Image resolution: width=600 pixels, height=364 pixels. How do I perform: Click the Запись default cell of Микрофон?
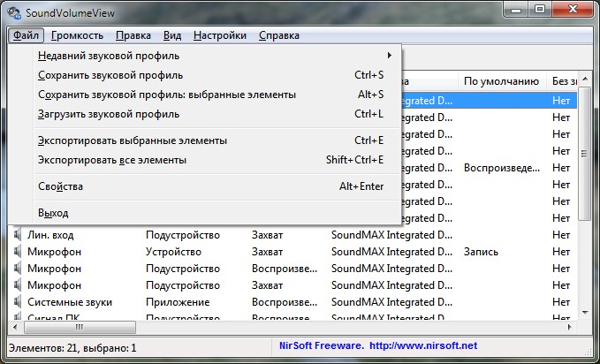click(x=481, y=252)
